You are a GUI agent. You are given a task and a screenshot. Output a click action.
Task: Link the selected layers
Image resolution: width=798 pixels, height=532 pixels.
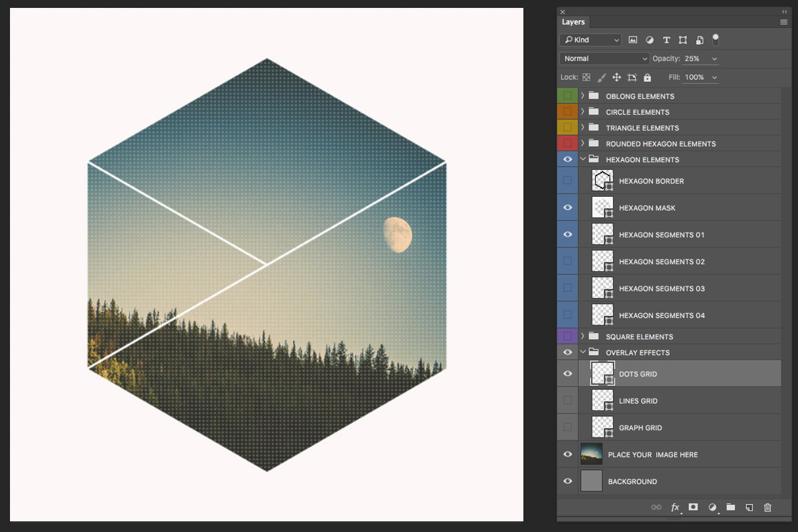[x=657, y=507]
